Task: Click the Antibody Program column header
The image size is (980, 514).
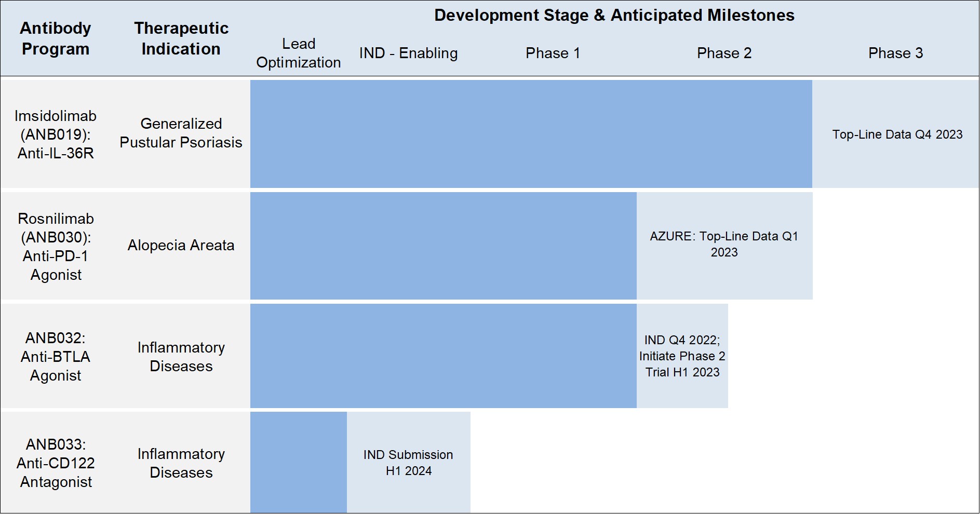Action: [x=56, y=38]
